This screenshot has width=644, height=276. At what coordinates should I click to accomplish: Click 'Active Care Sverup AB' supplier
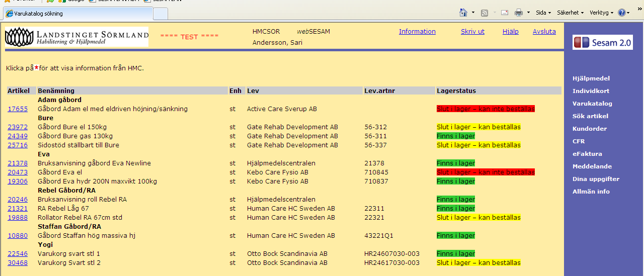click(x=282, y=109)
